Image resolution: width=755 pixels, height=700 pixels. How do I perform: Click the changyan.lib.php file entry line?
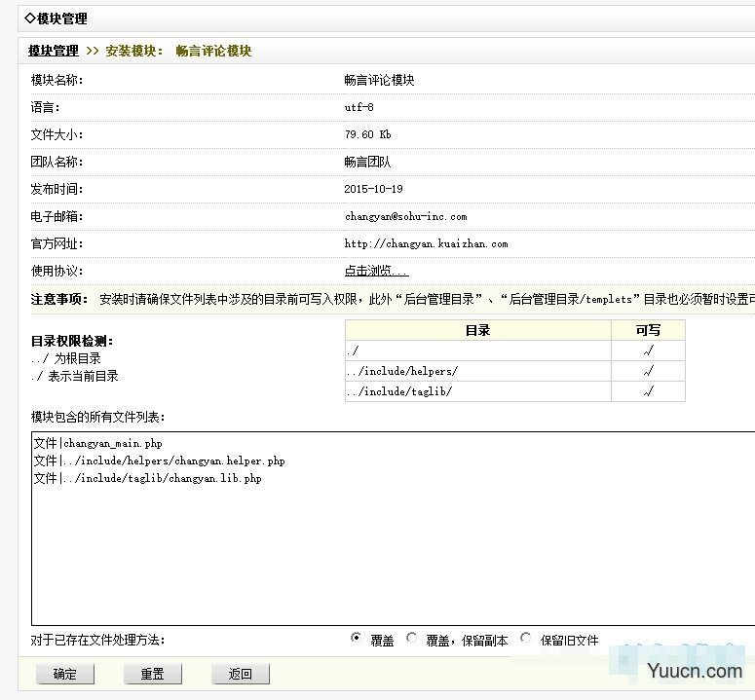pyautogui.click(x=147, y=479)
